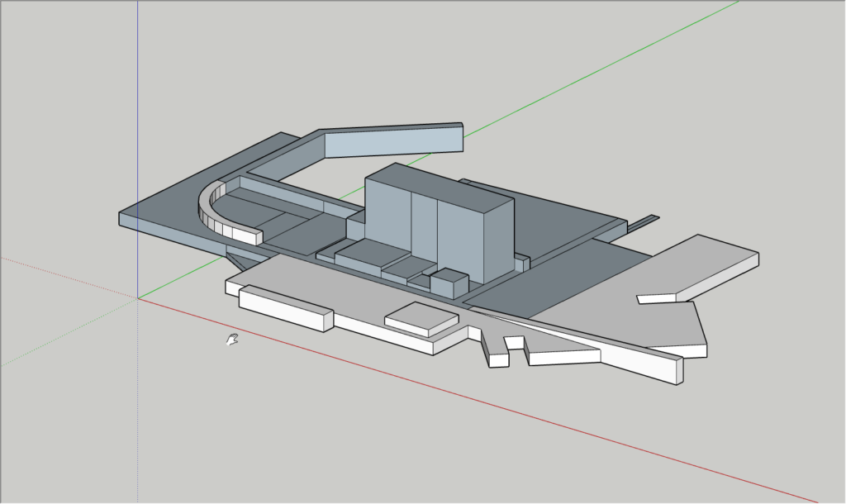Click the axes origin point
Viewport: 846px width, 504px height.
pyautogui.click(x=137, y=297)
